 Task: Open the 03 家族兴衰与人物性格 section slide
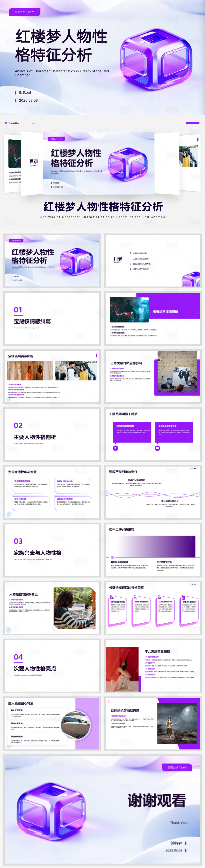pyautogui.click(x=52, y=550)
